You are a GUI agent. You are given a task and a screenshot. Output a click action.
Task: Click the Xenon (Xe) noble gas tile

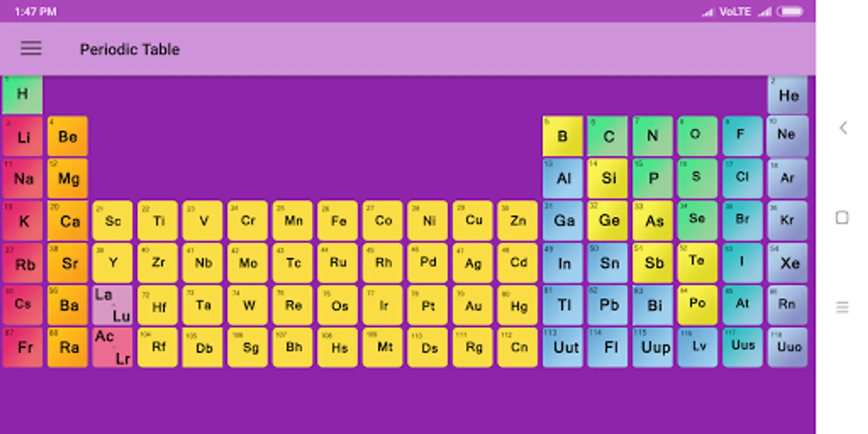(787, 263)
